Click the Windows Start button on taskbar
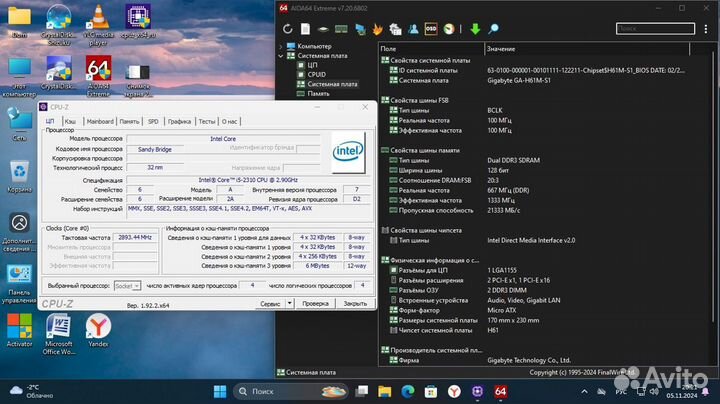 220,392
